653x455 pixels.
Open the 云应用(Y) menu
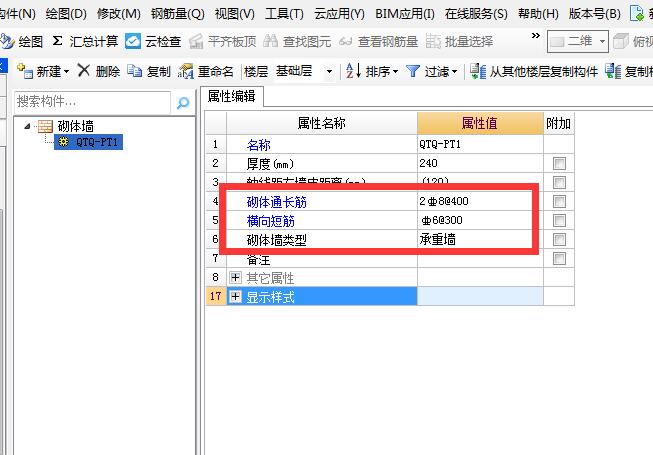click(x=339, y=14)
